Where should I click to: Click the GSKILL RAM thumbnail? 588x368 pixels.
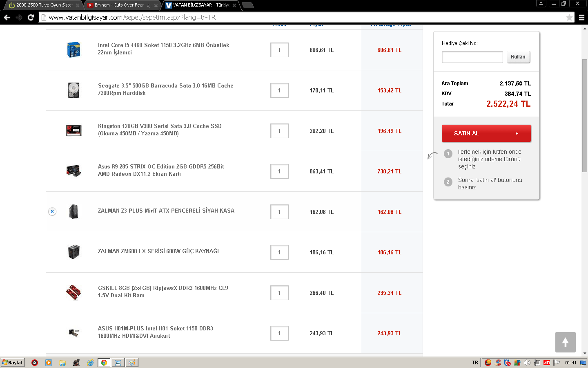click(73, 292)
